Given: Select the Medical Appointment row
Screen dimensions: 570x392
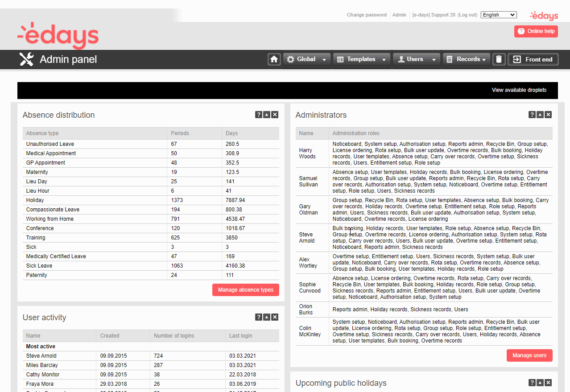Looking at the screenshot, I should coord(151,153).
